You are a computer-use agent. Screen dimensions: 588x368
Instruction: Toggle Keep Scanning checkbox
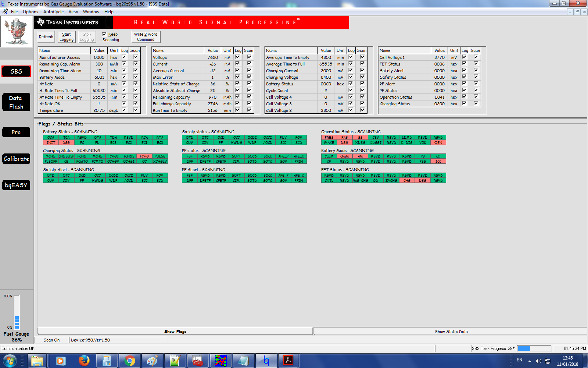(x=104, y=34)
